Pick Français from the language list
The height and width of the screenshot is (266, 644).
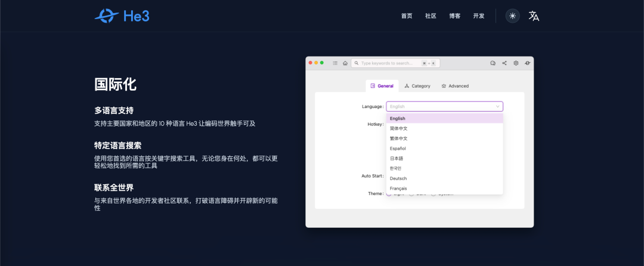(x=444, y=188)
